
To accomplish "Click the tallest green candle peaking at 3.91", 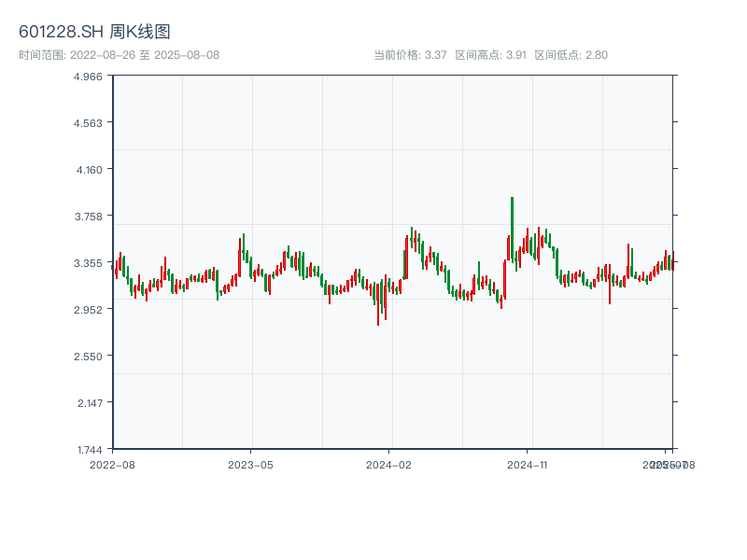I will tap(512, 229).
